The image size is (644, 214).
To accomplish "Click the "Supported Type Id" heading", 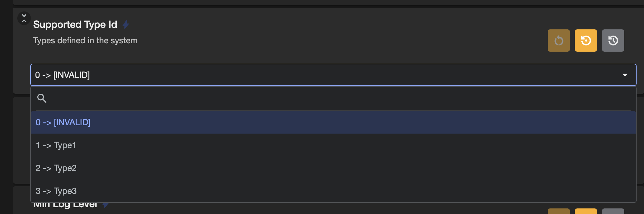I will pos(75,24).
